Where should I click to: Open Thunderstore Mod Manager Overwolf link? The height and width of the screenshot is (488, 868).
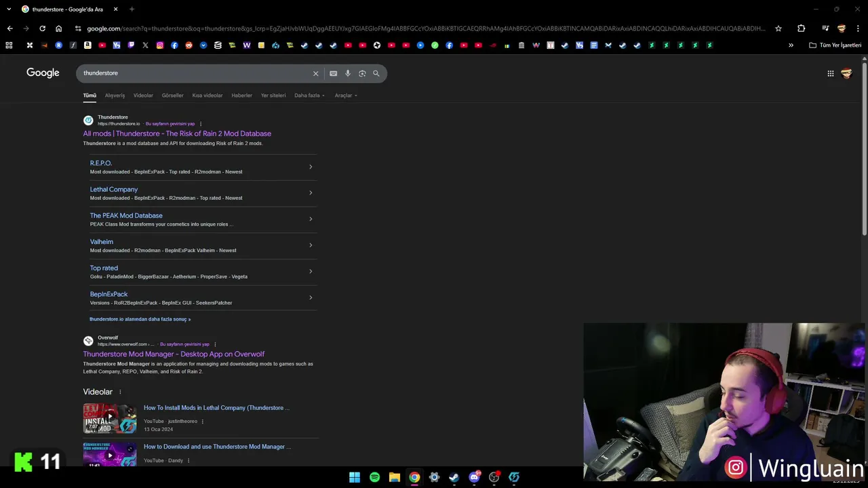coord(174,354)
